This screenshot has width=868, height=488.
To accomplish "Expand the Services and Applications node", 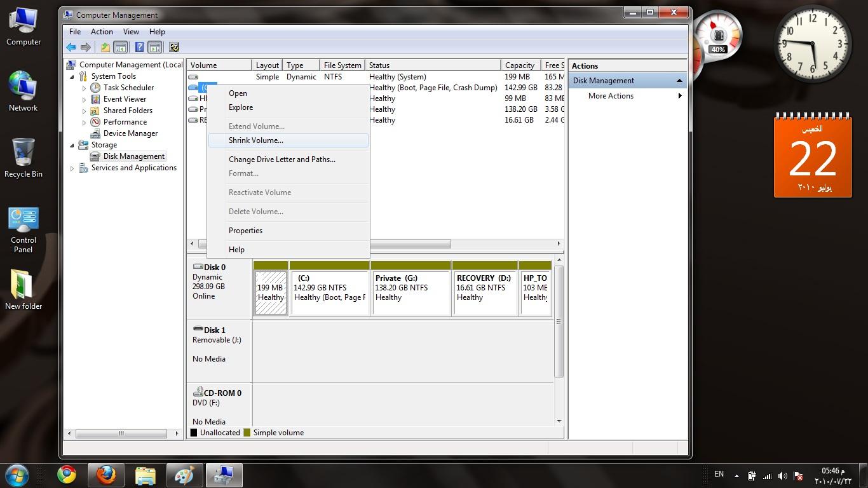I will tap(72, 168).
